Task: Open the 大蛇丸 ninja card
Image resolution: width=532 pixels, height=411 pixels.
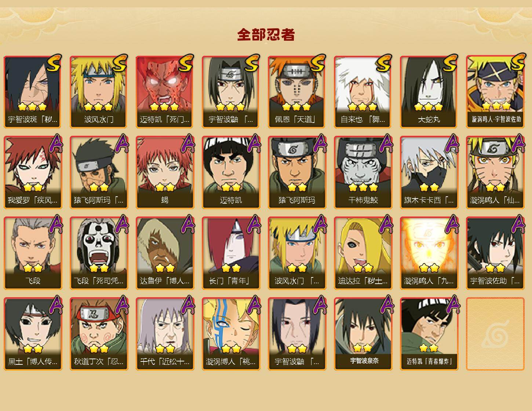Action: click(429, 92)
